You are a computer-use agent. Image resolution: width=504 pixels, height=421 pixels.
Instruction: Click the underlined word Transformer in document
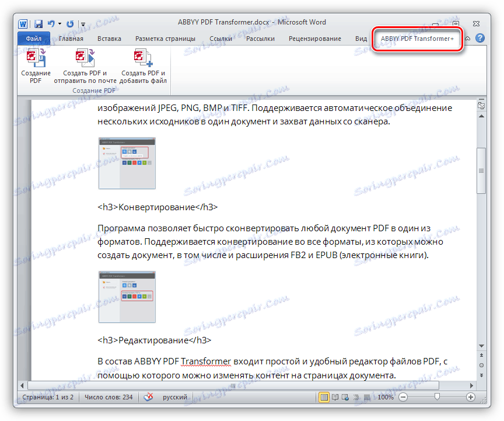point(206,361)
